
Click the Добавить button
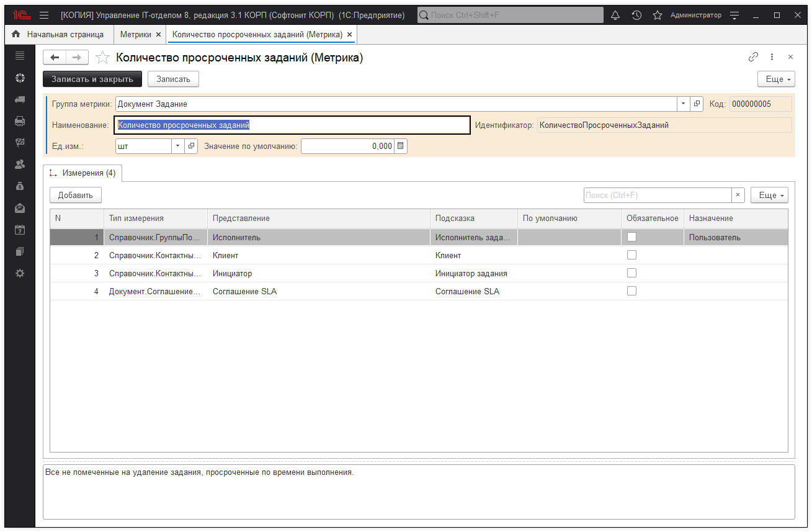(76, 195)
